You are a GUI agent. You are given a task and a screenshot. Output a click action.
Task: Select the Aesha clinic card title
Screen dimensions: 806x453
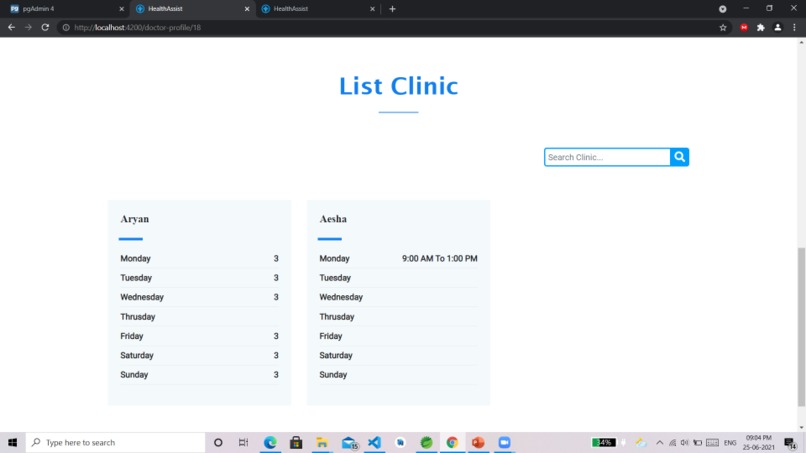333,219
